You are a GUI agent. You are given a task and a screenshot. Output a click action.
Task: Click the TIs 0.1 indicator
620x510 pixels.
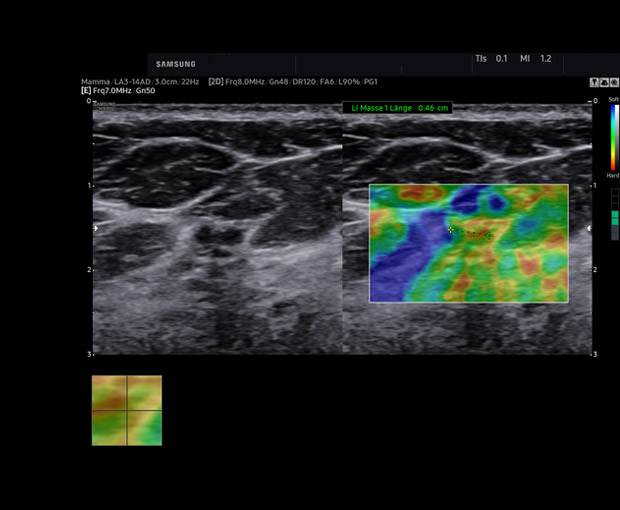(x=491, y=59)
